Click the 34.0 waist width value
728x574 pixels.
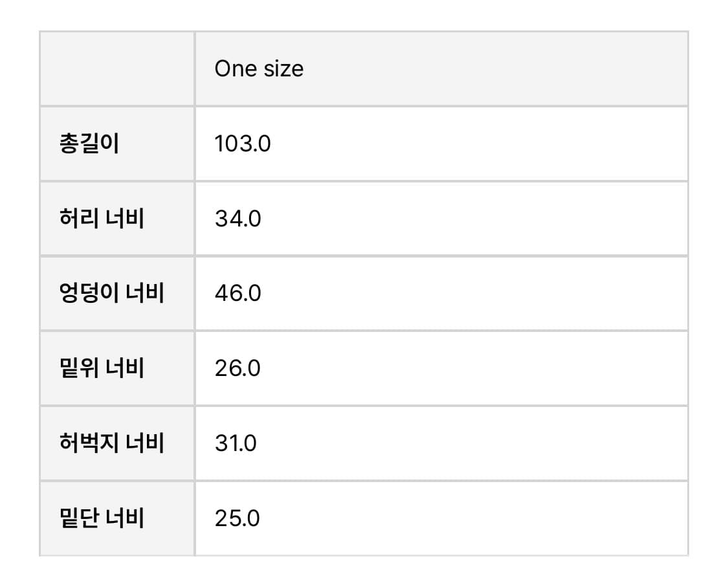coord(237,219)
